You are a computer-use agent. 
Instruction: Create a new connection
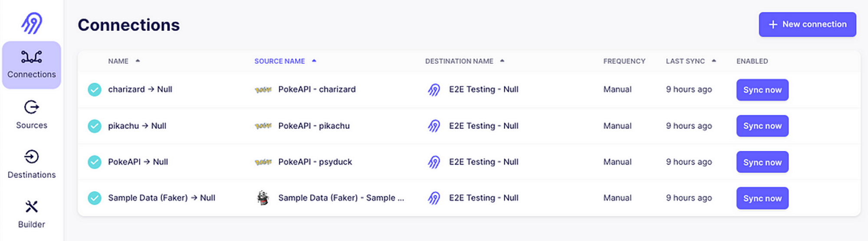(807, 25)
